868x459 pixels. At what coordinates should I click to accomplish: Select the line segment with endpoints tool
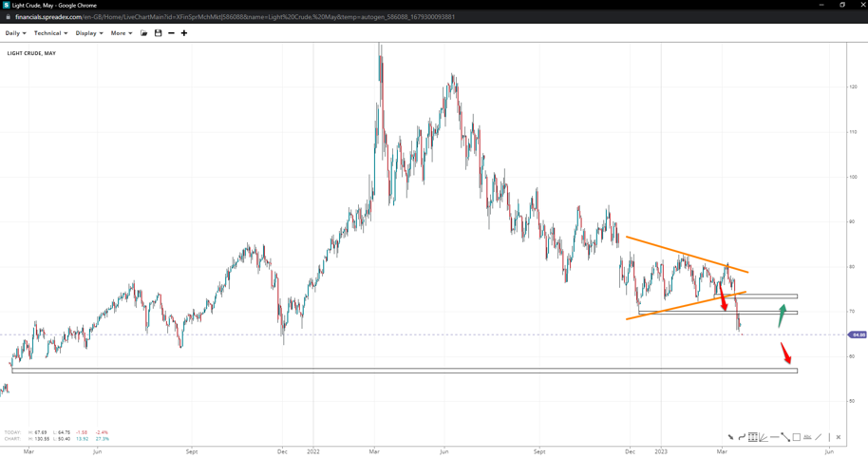click(x=785, y=437)
